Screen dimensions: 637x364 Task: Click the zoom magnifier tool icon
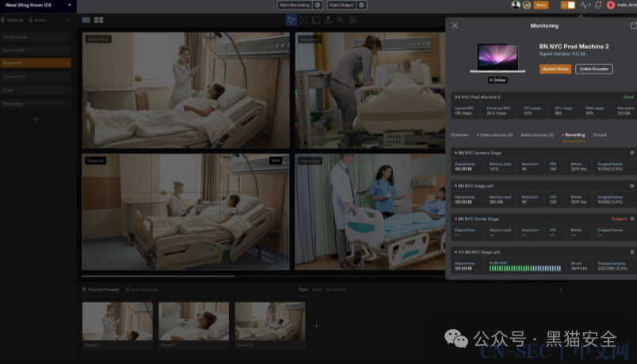click(341, 20)
